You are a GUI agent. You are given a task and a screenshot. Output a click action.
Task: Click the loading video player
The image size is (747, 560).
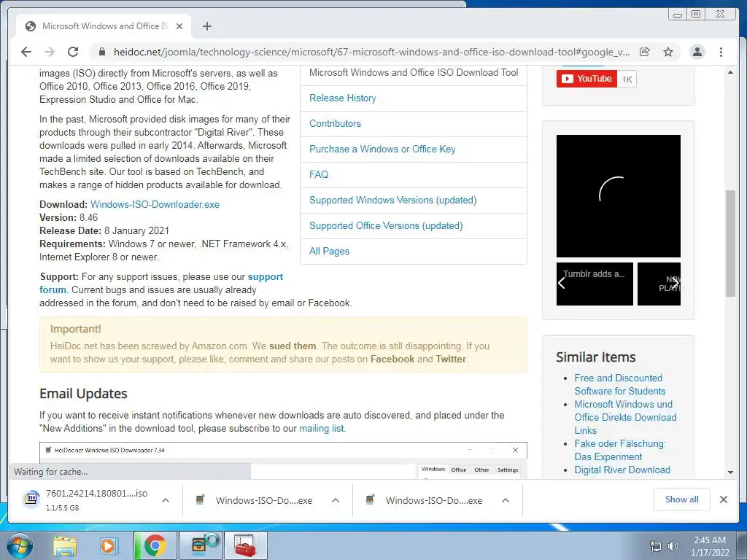619,195
